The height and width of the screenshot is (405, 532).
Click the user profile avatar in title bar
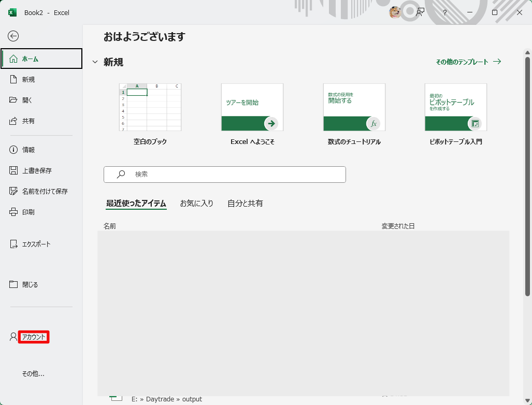(395, 12)
